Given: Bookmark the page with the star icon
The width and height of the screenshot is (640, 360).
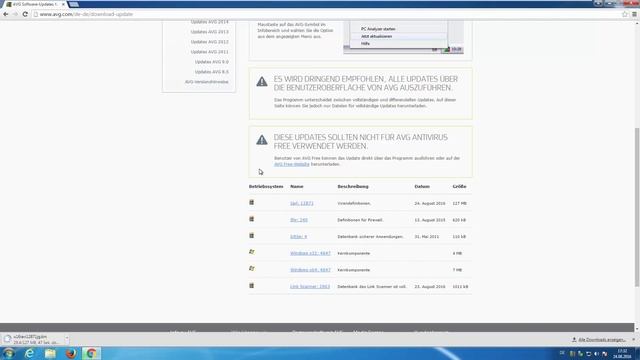Looking at the screenshot, I should (x=625, y=14).
